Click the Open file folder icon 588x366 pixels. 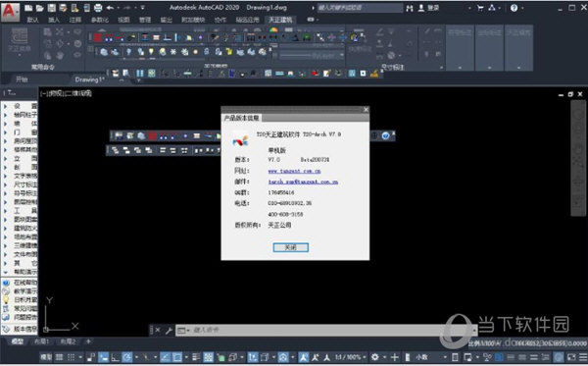(40, 8)
